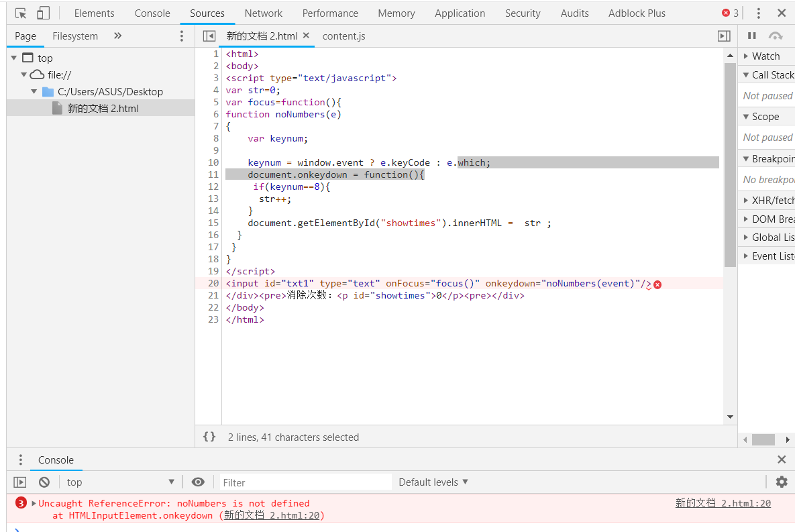Open console settings gear
The image size is (795, 532).
(x=782, y=482)
